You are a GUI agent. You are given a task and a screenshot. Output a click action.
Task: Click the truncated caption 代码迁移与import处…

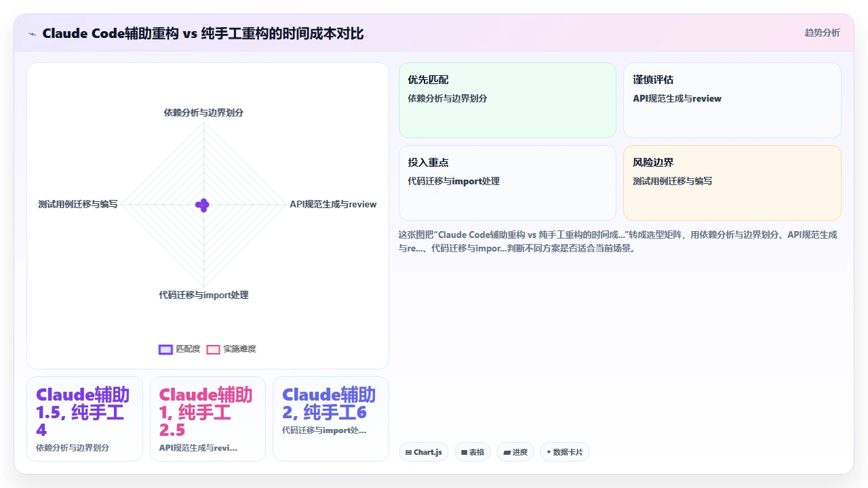[x=324, y=430]
